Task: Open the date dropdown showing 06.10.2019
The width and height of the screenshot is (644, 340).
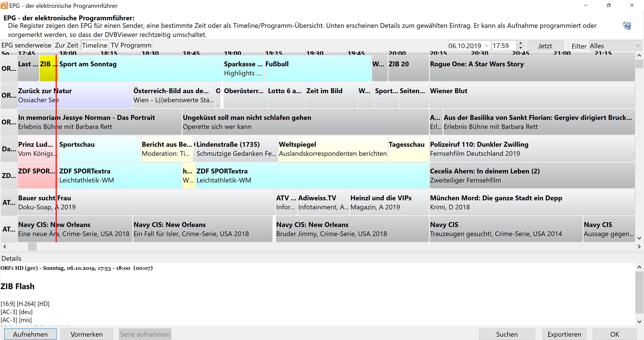Action: pos(487,46)
